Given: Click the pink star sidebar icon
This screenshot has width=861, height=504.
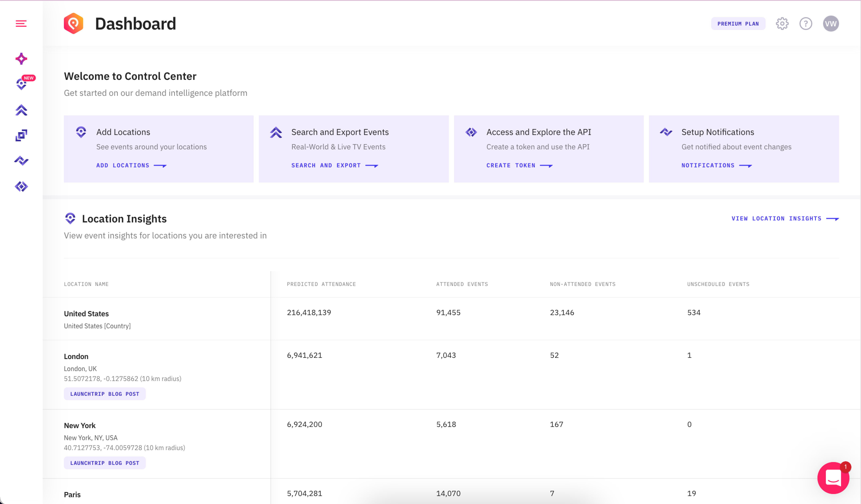Looking at the screenshot, I should coord(21,59).
